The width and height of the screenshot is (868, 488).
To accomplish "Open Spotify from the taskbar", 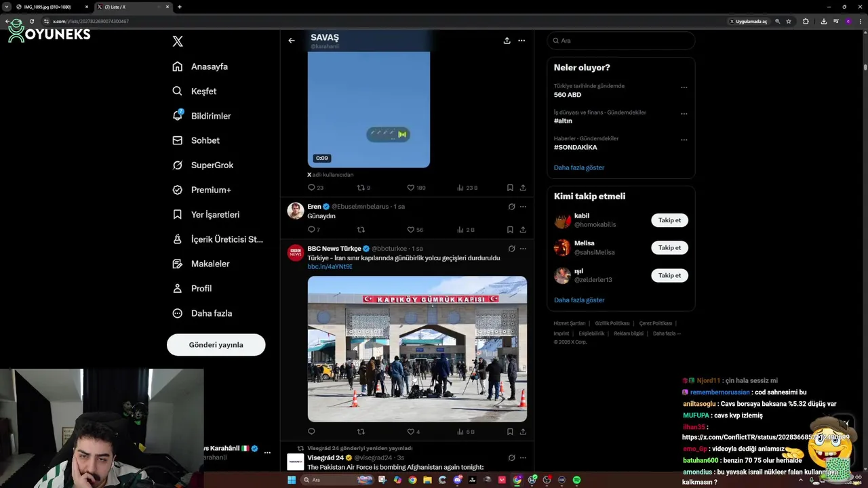I will coord(576,480).
